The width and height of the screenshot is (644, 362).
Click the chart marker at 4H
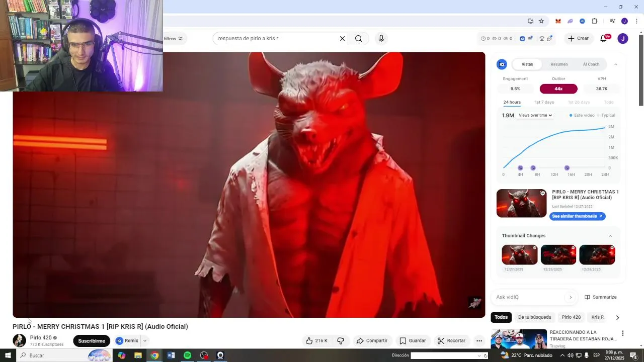pos(520,168)
